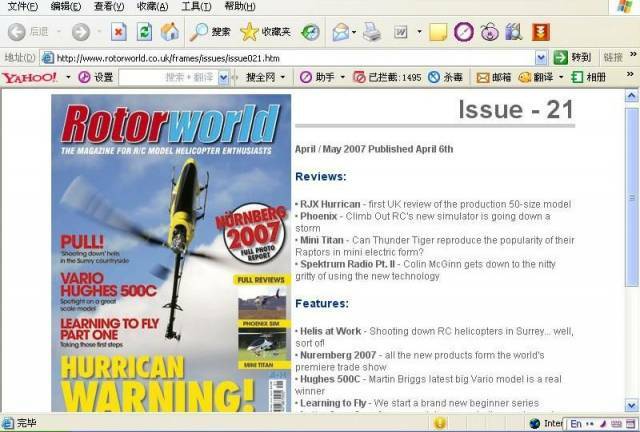
Task: Click the yellow note icon in toolbar
Action: 438,32
